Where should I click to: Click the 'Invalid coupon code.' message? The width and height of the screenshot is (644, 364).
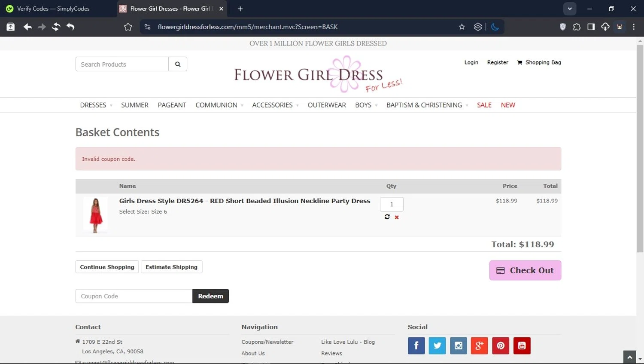pyautogui.click(x=109, y=159)
